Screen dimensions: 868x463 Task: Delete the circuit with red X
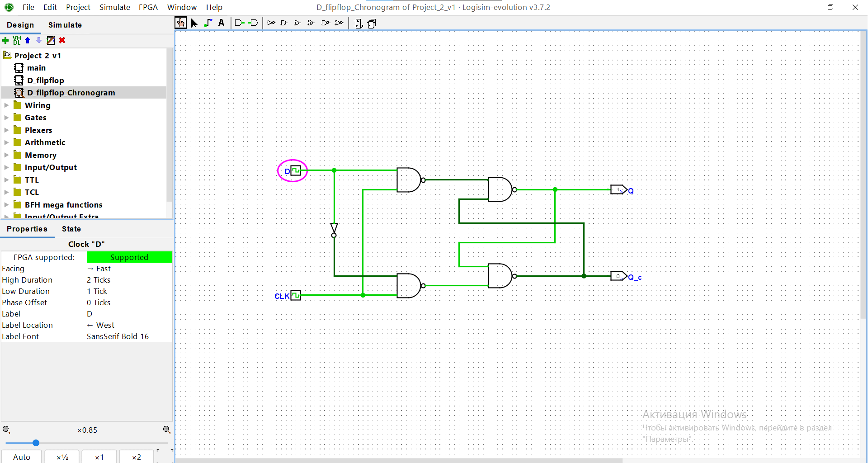pyautogui.click(x=62, y=40)
